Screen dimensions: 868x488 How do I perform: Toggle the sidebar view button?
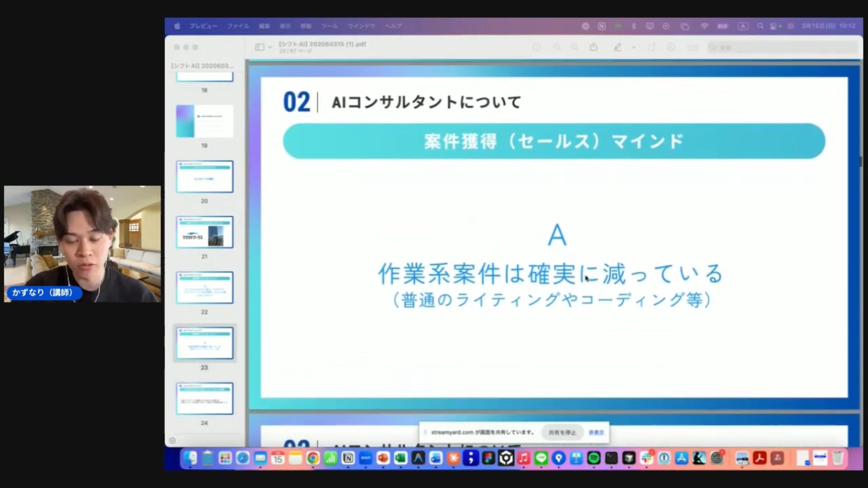pyautogui.click(x=259, y=47)
